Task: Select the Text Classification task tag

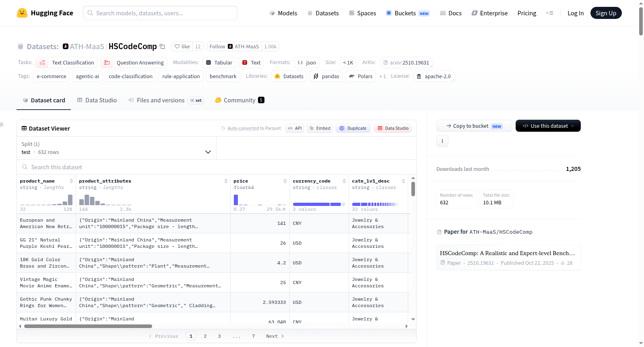Action: pyautogui.click(x=67, y=62)
